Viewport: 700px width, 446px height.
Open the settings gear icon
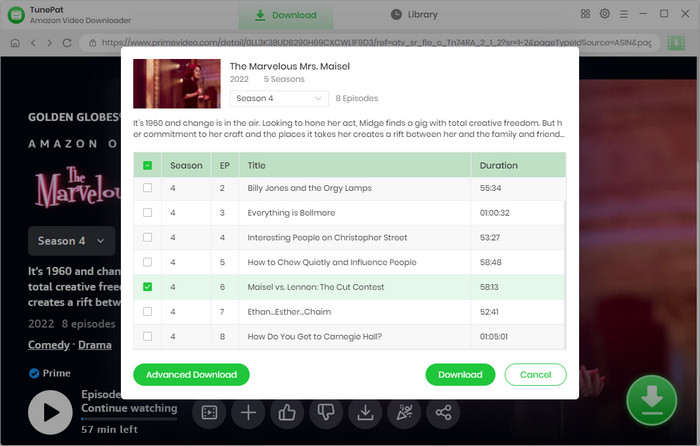604,14
